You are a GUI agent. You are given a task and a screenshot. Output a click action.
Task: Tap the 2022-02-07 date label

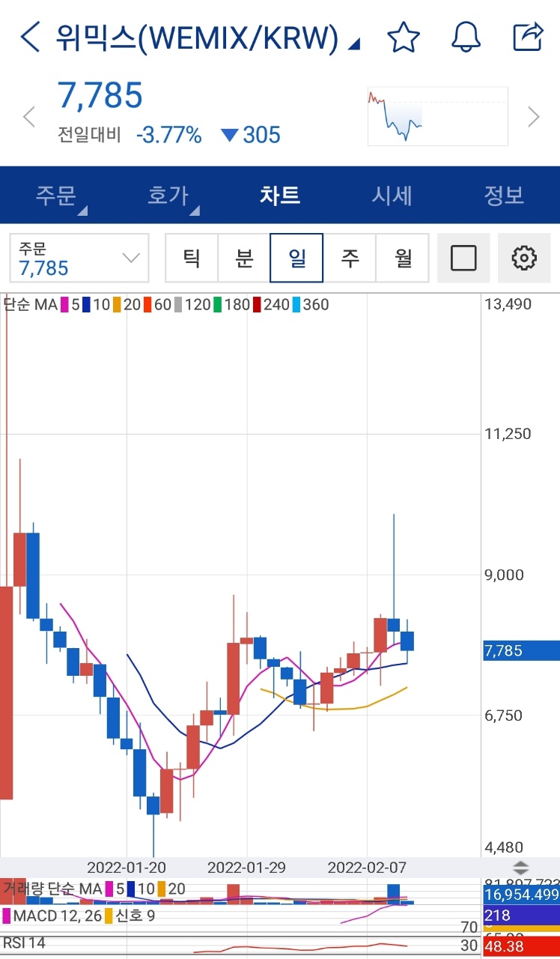(x=367, y=868)
